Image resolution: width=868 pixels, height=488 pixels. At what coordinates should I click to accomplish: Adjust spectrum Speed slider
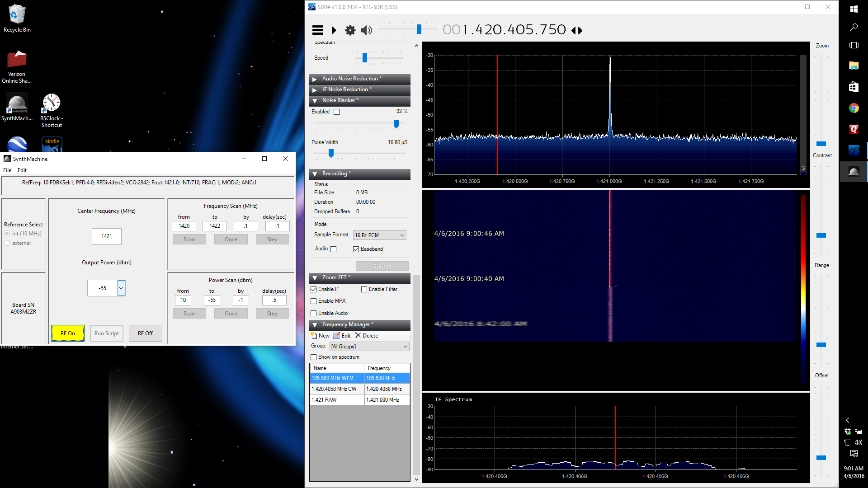(364, 58)
